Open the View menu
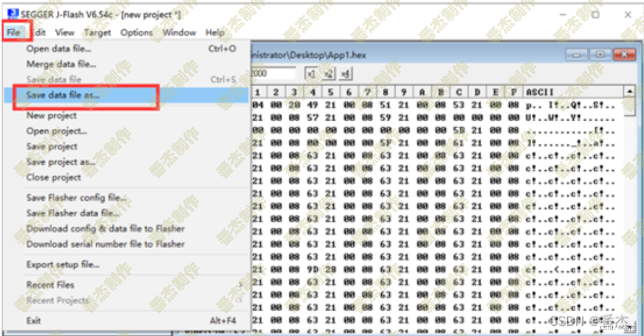The height and width of the screenshot is (336, 644). coord(65,32)
